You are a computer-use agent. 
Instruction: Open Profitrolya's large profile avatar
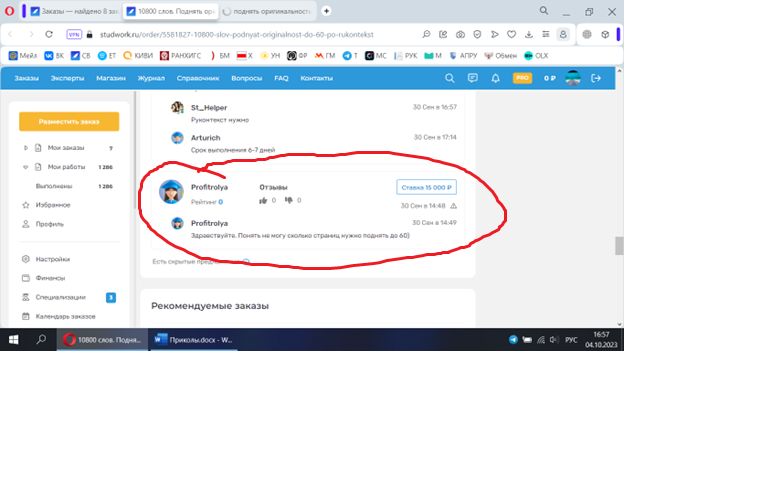click(171, 192)
